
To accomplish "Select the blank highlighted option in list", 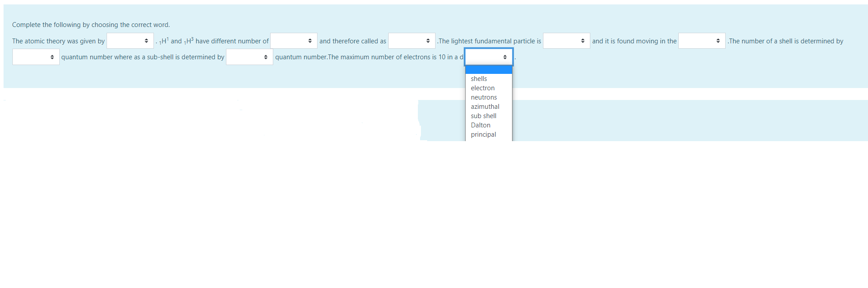I will (x=489, y=69).
